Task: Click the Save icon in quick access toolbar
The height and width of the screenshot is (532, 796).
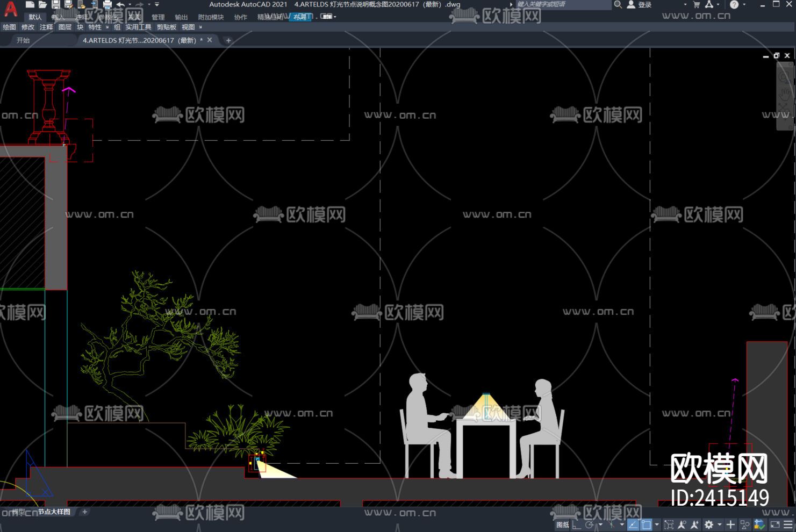Action: point(55,4)
